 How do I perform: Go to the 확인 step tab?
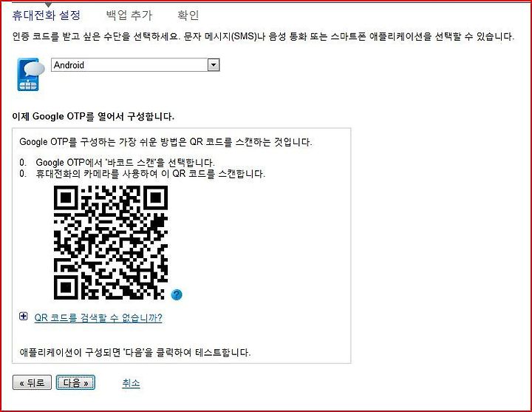(x=188, y=16)
